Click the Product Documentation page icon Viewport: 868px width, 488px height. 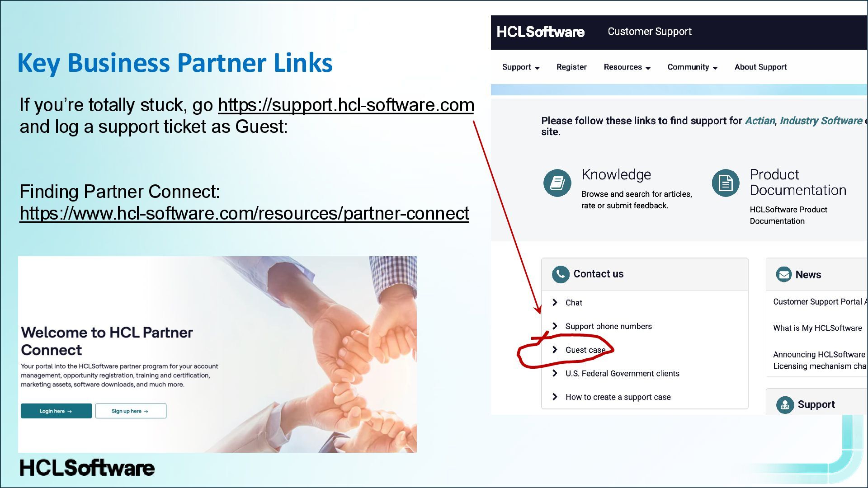(x=725, y=183)
